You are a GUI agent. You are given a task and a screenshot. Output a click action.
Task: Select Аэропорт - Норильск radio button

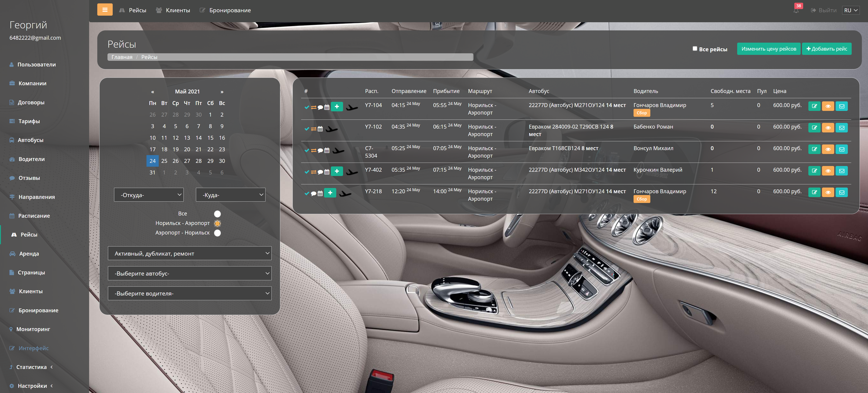pos(217,233)
